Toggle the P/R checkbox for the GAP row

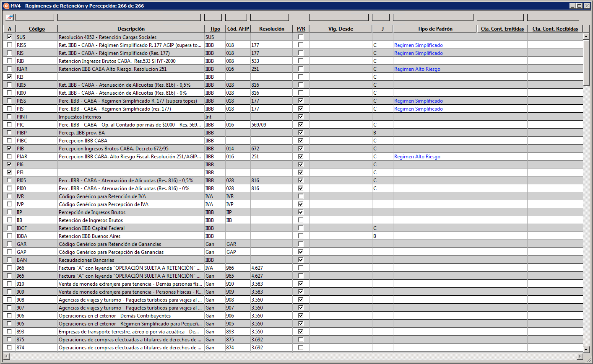(x=301, y=252)
